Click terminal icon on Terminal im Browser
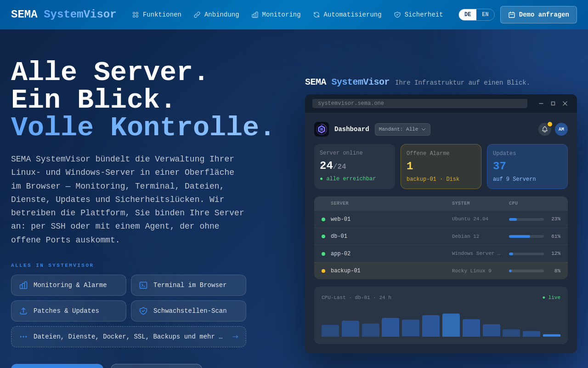 pos(143,285)
